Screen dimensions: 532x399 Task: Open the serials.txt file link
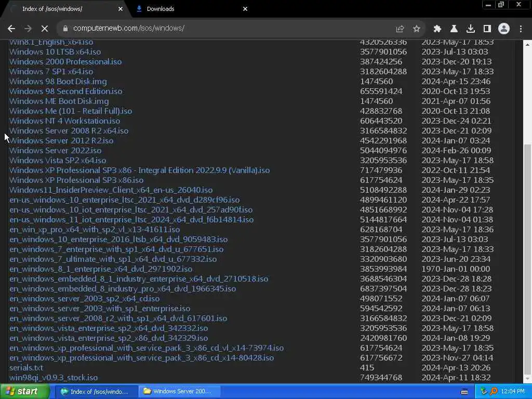point(26,367)
